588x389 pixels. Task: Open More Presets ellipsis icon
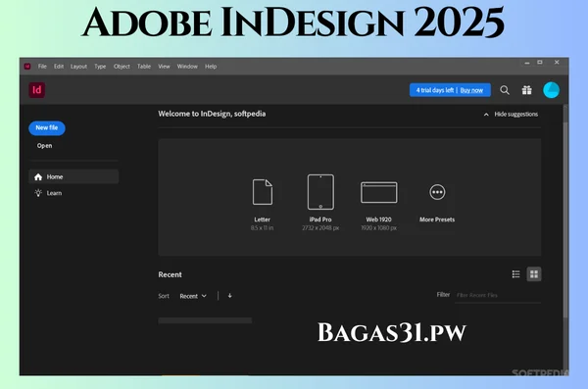pyautogui.click(x=437, y=192)
